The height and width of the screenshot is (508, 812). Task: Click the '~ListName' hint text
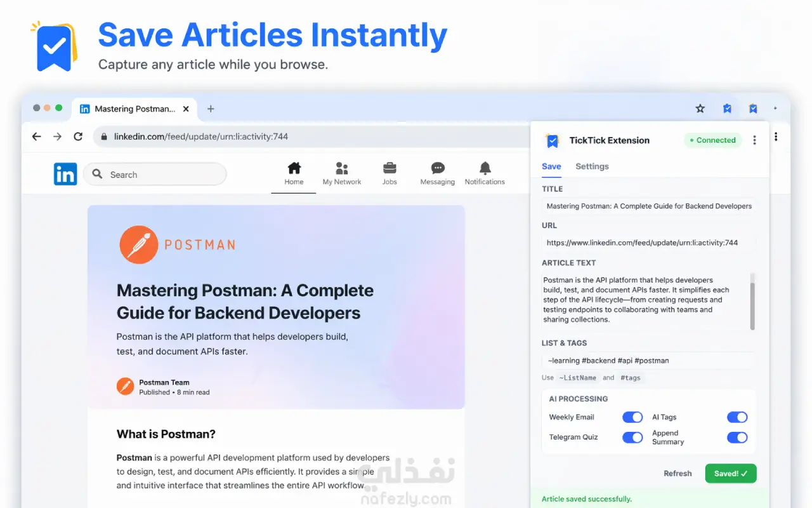pos(578,378)
